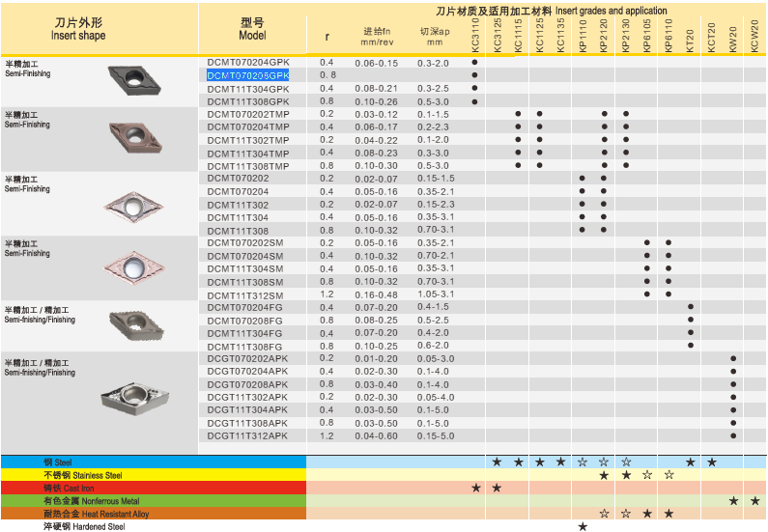Click the Hardened Steel star under KP1110
The height and width of the screenshot is (532, 768).
coord(583,526)
